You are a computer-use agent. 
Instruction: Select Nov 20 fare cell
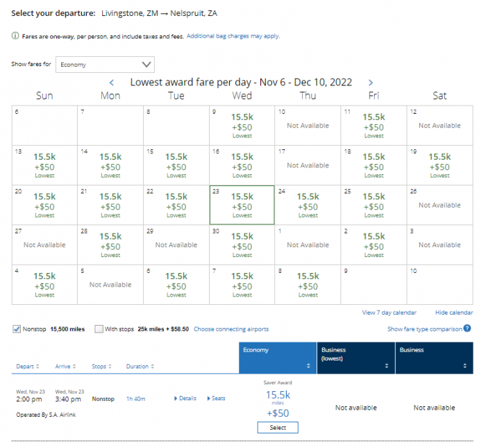pos(44,205)
